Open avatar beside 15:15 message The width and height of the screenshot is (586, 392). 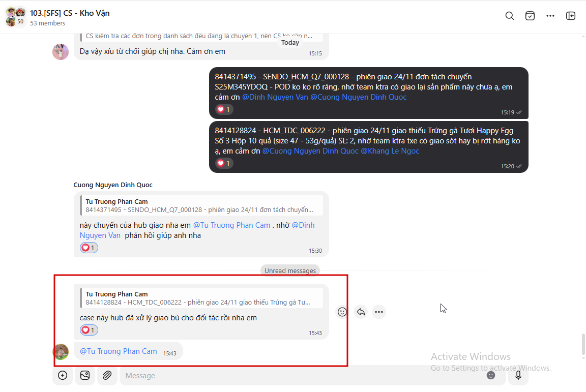(x=61, y=51)
